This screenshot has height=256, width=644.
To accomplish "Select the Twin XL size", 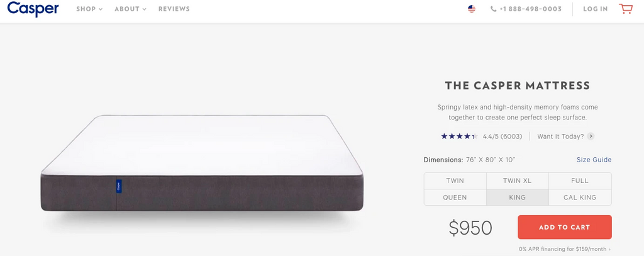I will click(x=518, y=181).
